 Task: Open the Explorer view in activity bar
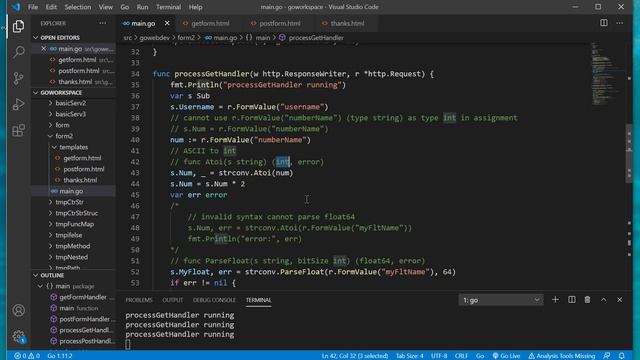click(x=18, y=26)
